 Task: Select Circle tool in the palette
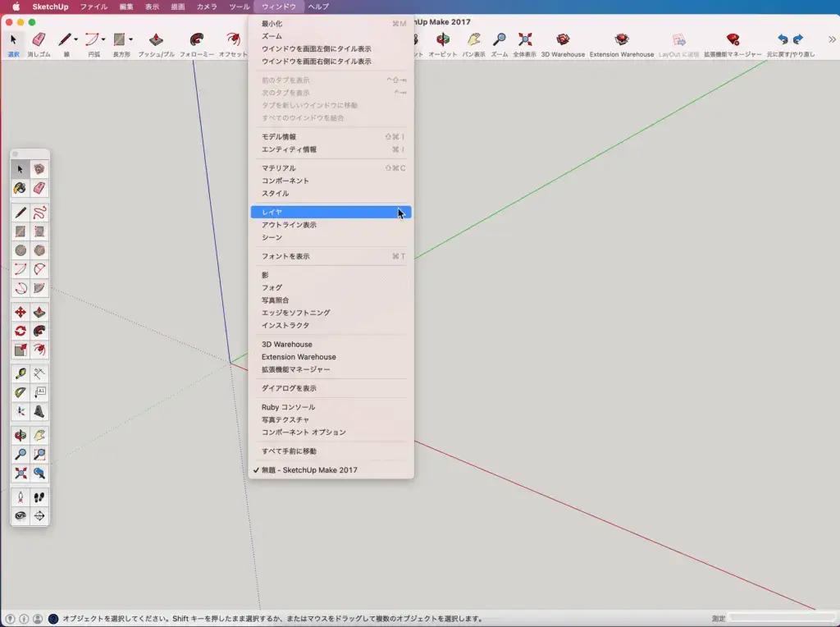[21, 250]
